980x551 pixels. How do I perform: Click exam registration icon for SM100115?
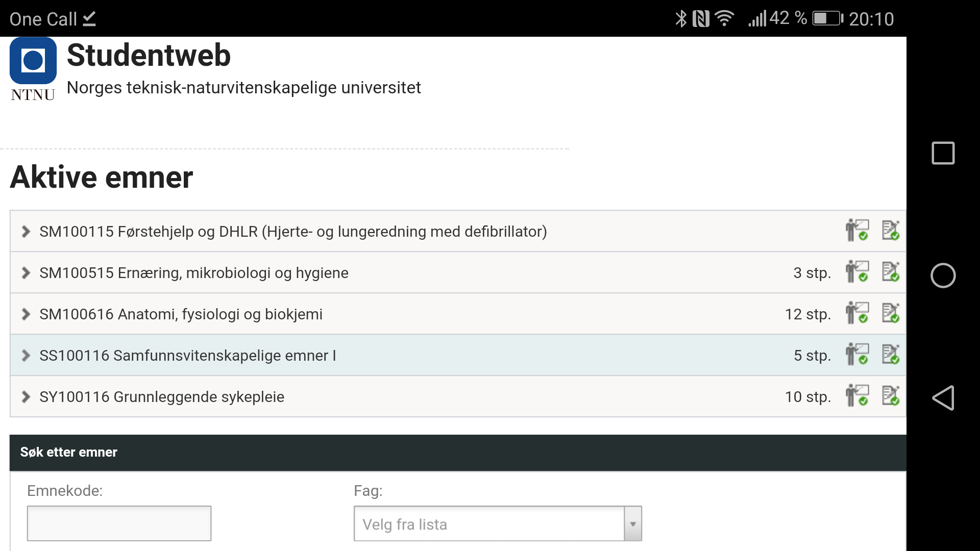pos(891,231)
